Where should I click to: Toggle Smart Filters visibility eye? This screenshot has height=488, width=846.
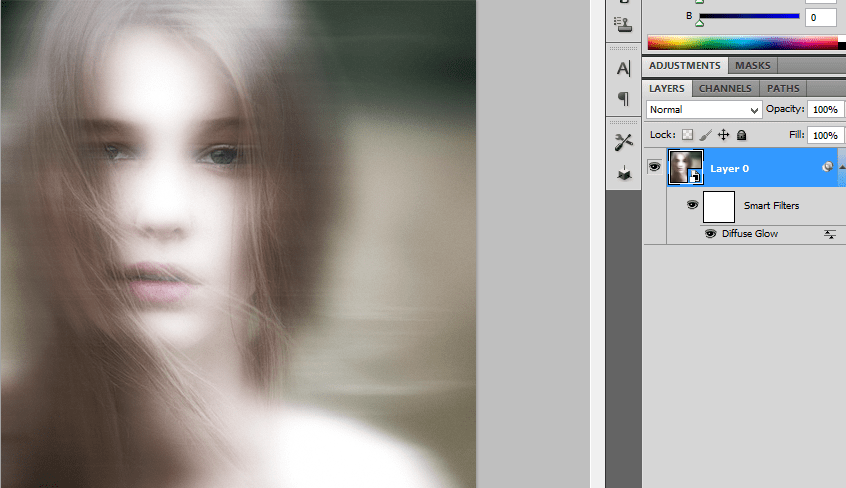(x=691, y=205)
